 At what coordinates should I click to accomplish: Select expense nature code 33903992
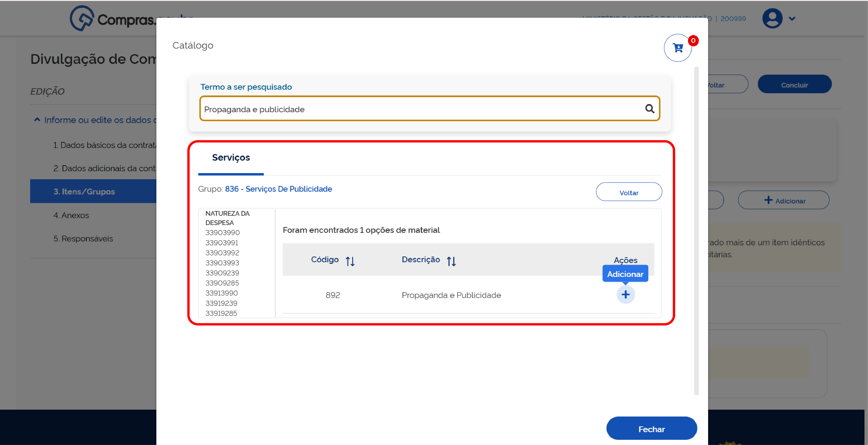point(222,253)
